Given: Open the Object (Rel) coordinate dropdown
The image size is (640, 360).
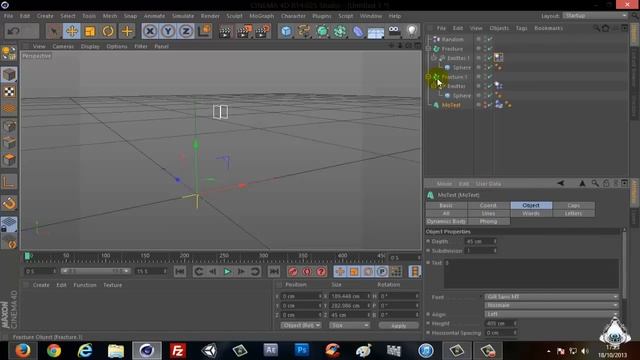Looking at the screenshot, I should pyautogui.click(x=301, y=325).
